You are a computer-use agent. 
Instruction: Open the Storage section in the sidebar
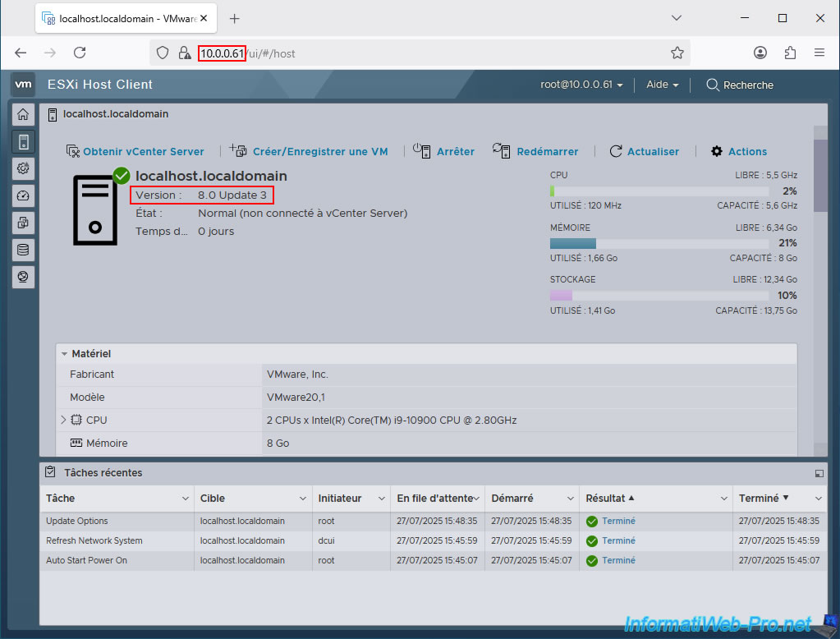(x=23, y=250)
